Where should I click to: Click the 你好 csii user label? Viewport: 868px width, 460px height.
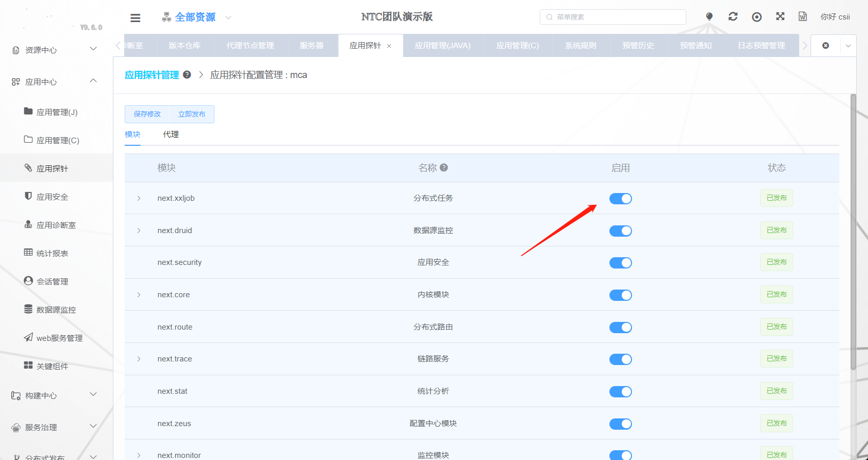pos(835,17)
